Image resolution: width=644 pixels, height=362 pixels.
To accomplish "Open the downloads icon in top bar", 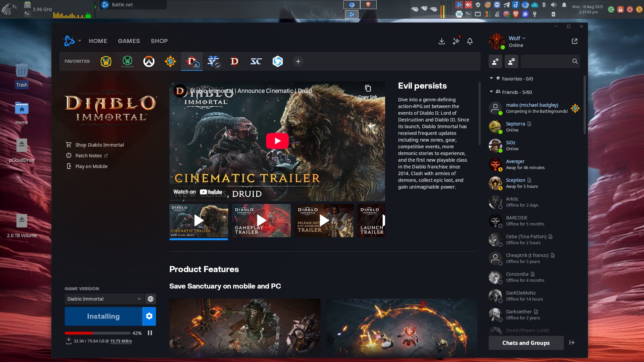I will pos(442,41).
